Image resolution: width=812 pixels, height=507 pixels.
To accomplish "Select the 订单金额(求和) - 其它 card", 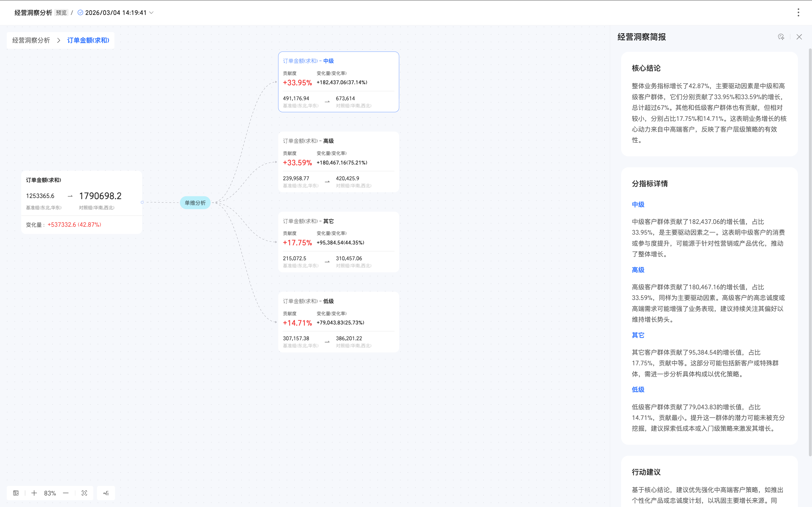I will coord(338,242).
